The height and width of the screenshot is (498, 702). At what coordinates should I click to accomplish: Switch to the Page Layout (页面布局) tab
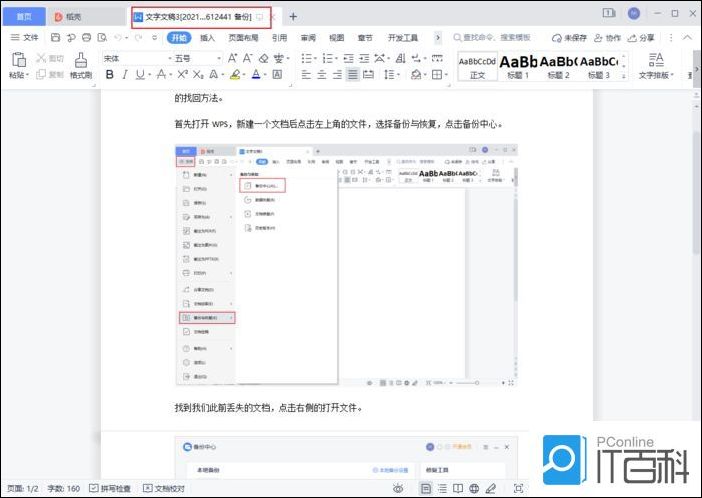point(243,38)
